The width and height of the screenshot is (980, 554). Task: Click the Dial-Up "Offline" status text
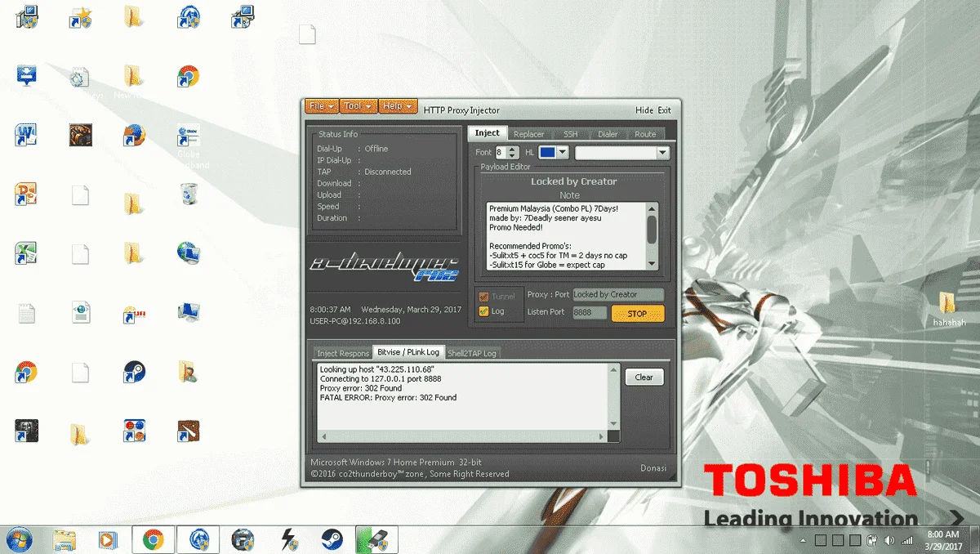pos(376,149)
